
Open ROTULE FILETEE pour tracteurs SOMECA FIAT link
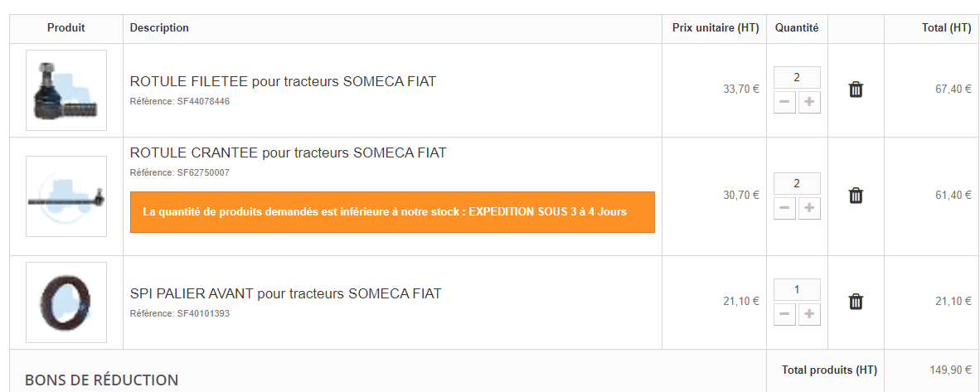click(x=283, y=81)
